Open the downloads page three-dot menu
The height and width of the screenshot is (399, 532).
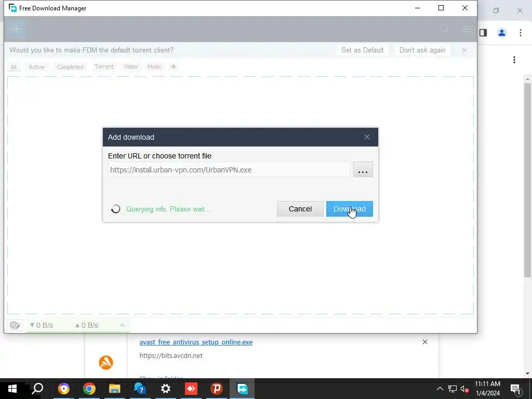click(x=514, y=60)
